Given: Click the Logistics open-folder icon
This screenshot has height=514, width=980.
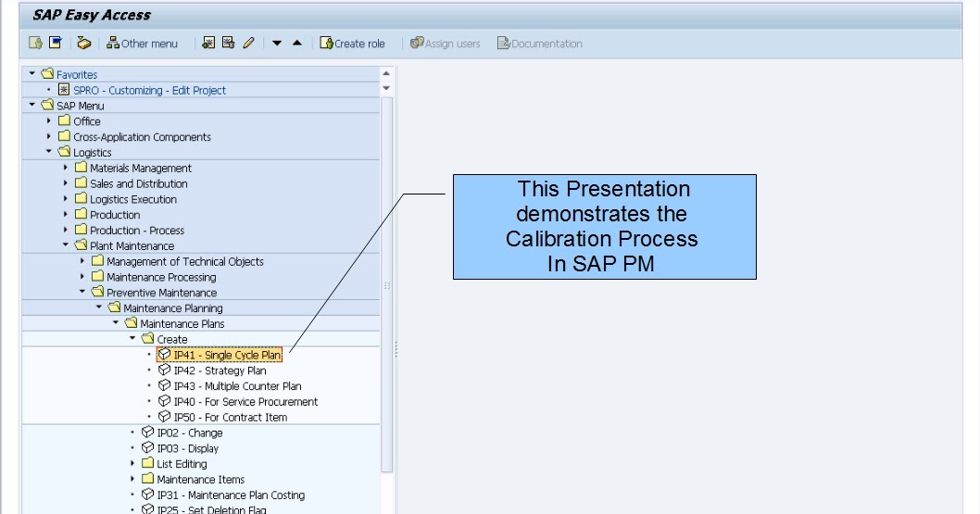Looking at the screenshot, I should 64,152.
